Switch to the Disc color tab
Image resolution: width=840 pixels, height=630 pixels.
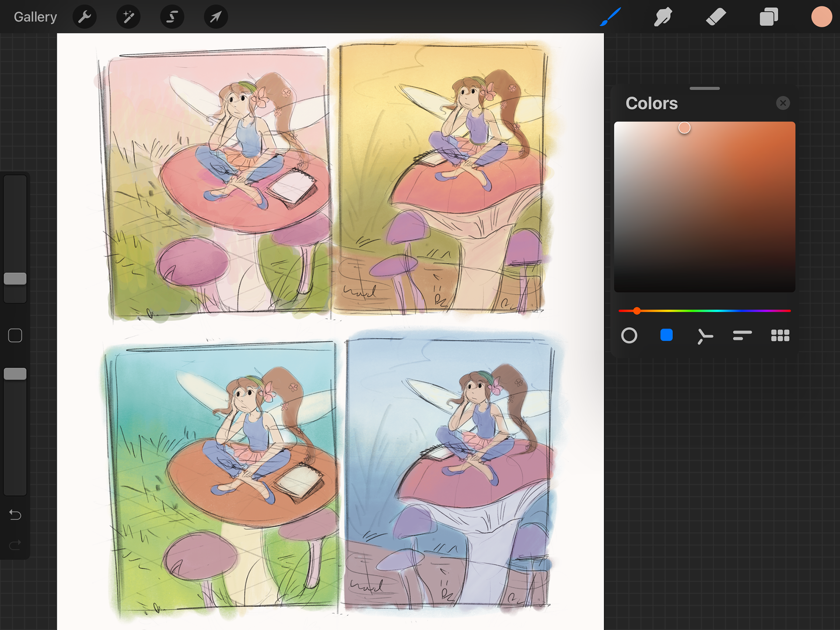click(x=629, y=336)
